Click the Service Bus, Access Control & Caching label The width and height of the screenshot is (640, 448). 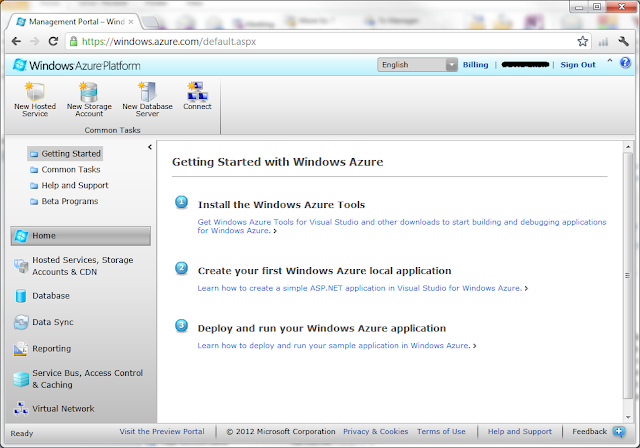click(x=87, y=379)
